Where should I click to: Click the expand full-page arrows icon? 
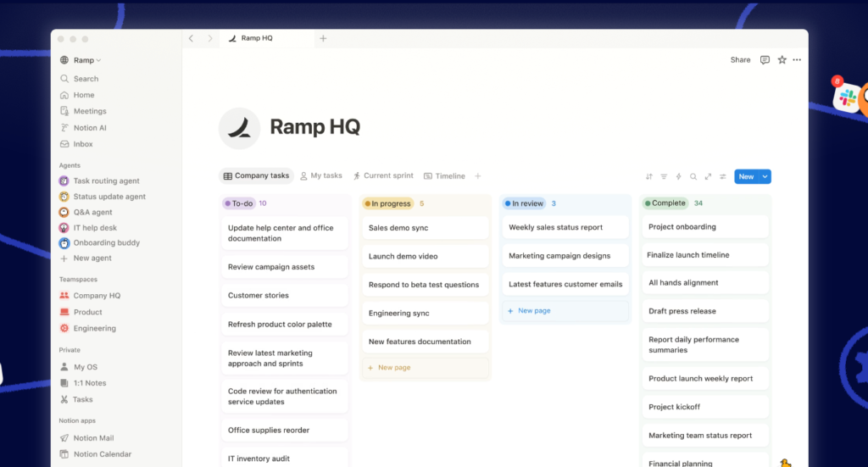708,176
